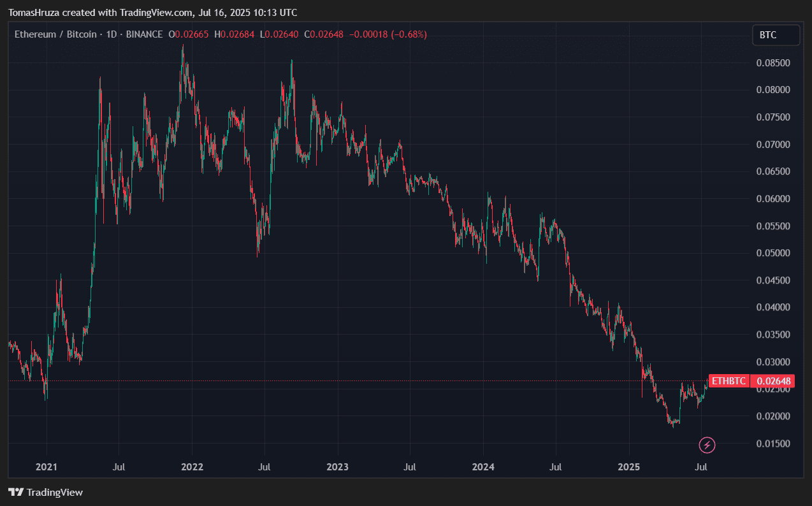Click the 2025 label on time axis
Viewport: 812px width, 506px height.
628,467
